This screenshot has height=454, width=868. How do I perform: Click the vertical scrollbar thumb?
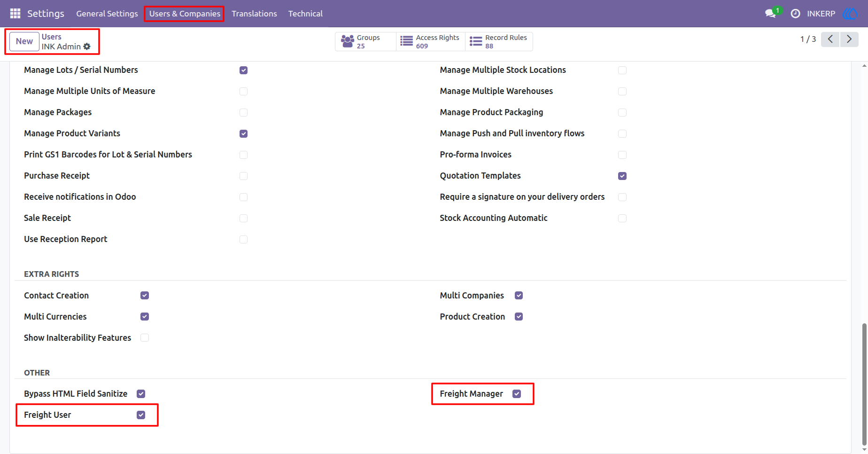(x=864, y=384)
